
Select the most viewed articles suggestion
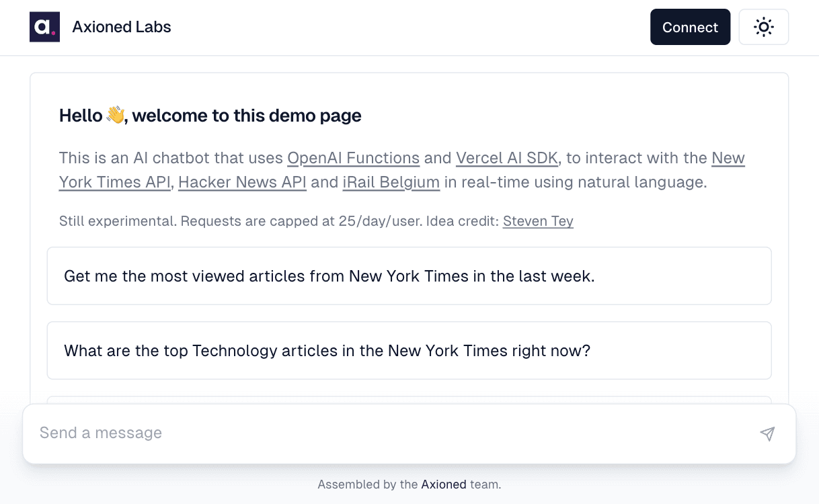409,276
